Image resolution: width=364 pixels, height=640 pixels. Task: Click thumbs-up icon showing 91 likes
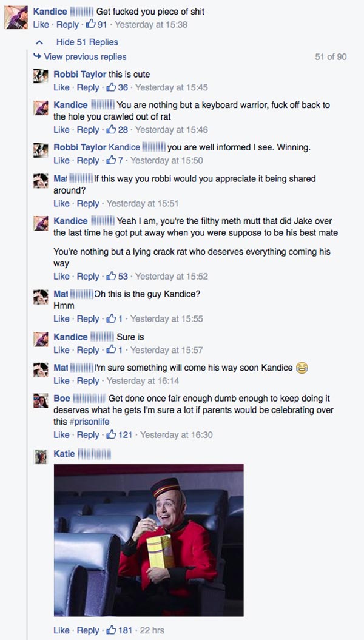click(x=90, y=24)
